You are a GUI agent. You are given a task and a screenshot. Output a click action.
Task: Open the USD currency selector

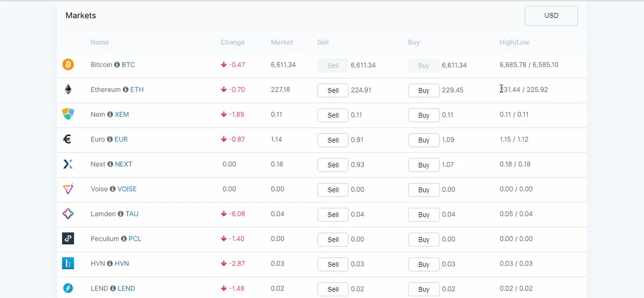(x=551, y=16)
